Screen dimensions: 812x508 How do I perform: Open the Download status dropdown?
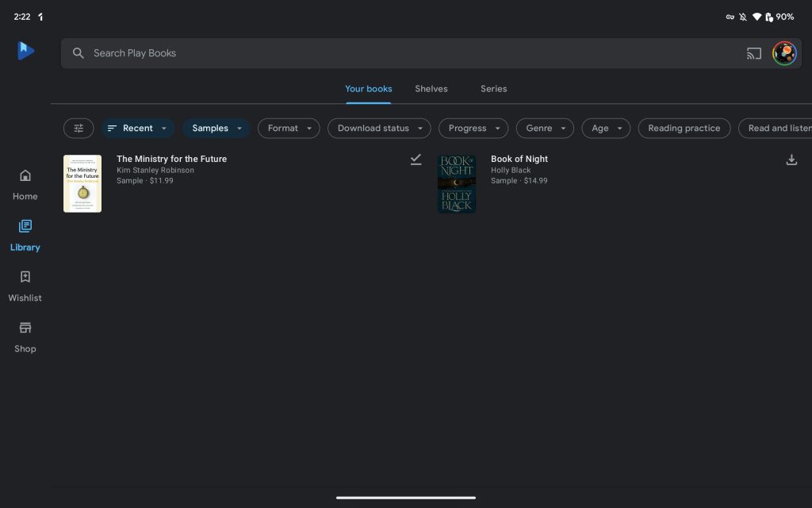click(379, 128)
